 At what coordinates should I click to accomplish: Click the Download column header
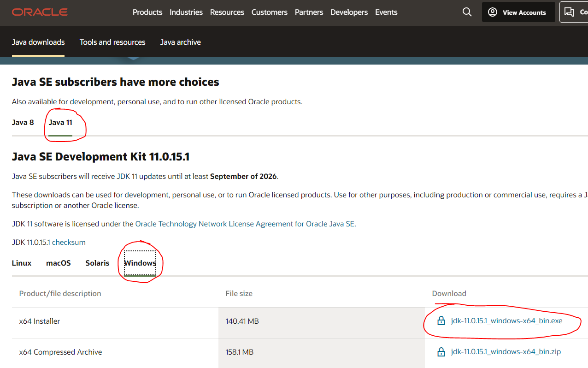[x=449, y=293]
